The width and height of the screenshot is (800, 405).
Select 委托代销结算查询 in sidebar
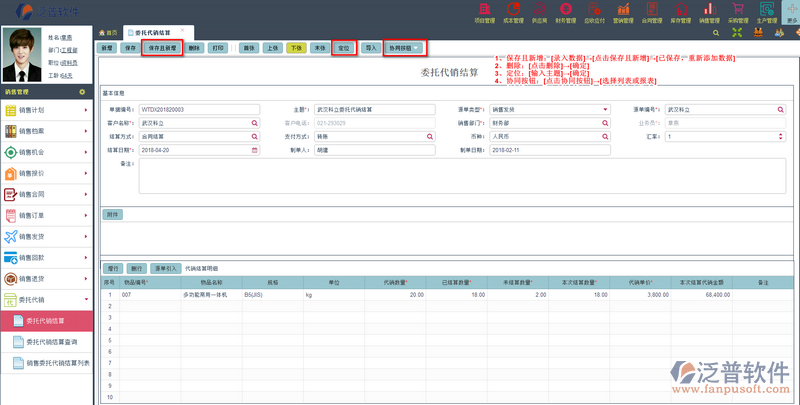pos(52,342)
